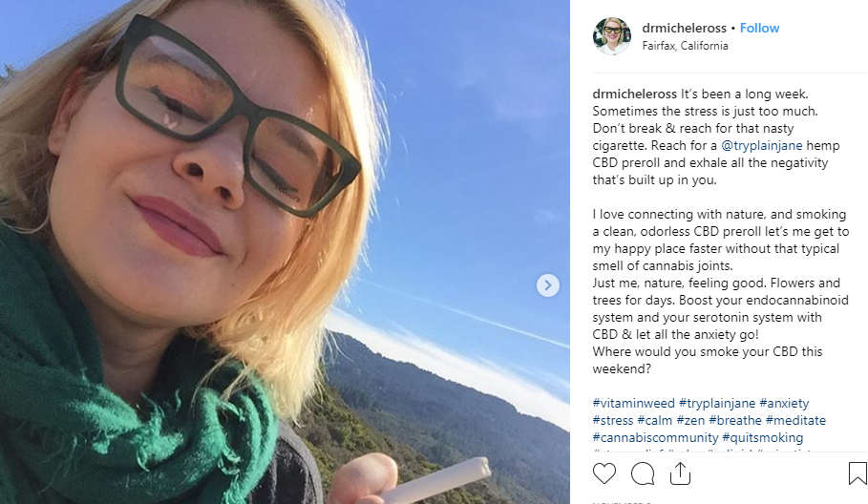Open drmicheleross username in the post header
This screenshot has width=868, height=504.
coord(685,29)
